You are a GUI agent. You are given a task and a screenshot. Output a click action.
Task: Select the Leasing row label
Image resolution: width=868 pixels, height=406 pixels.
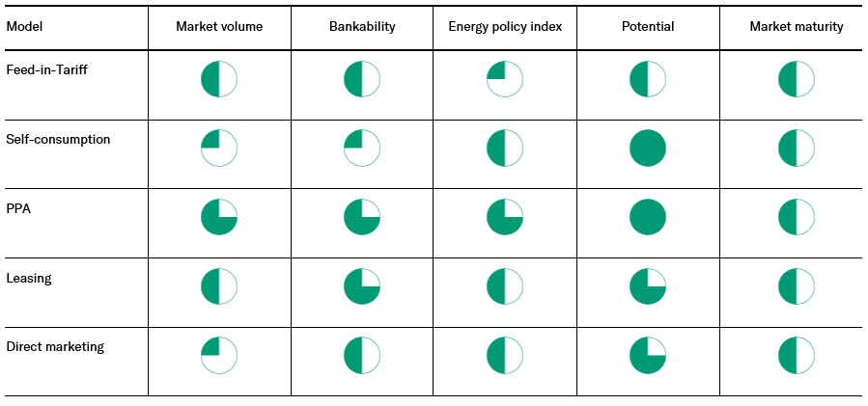pyautogui.click(x=29, y=279)
